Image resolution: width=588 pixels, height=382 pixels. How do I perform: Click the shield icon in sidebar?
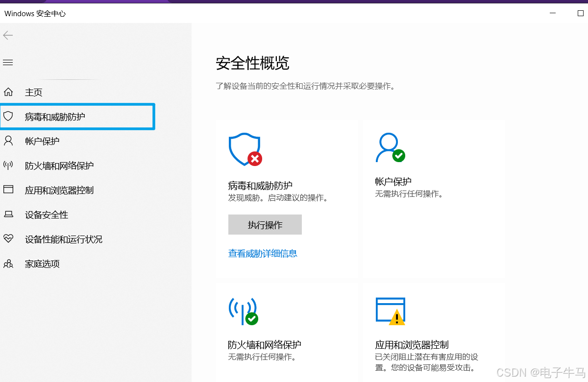(x=8, y=116)
